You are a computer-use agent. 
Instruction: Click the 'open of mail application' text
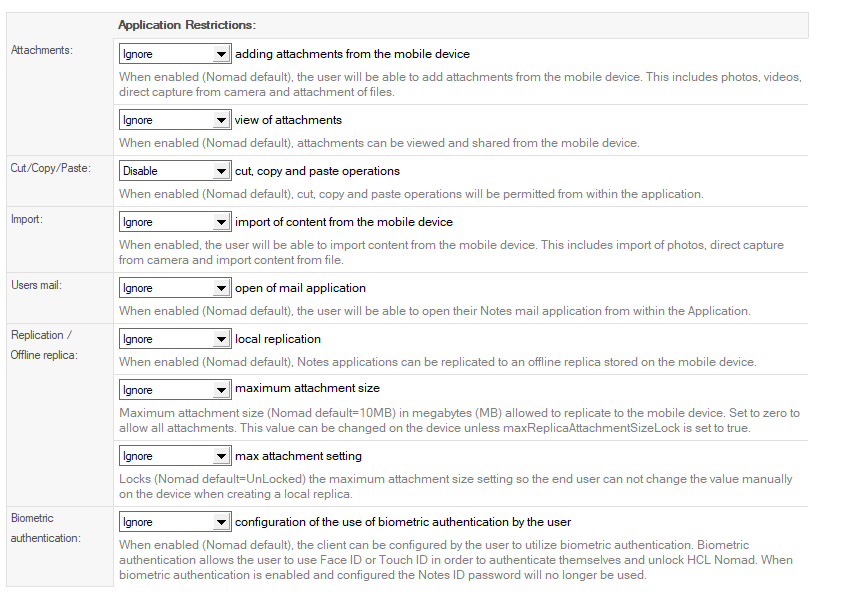pyautogui.click(x=301, y=288)
